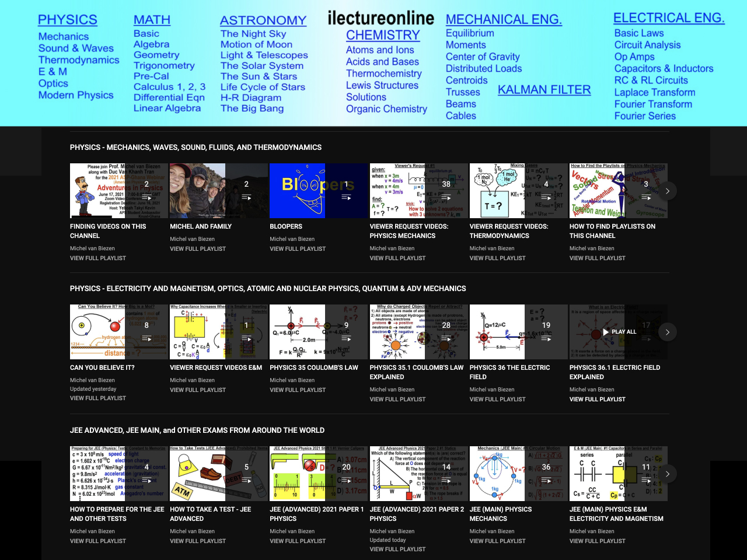
Task: Open Physics 36 The Electric Field thumbnail
Action: [519, 332]
